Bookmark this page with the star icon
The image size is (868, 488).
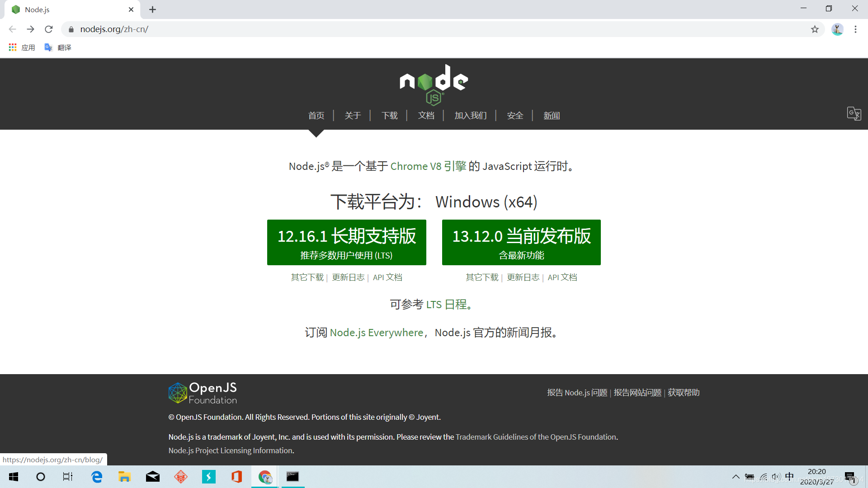815,29
